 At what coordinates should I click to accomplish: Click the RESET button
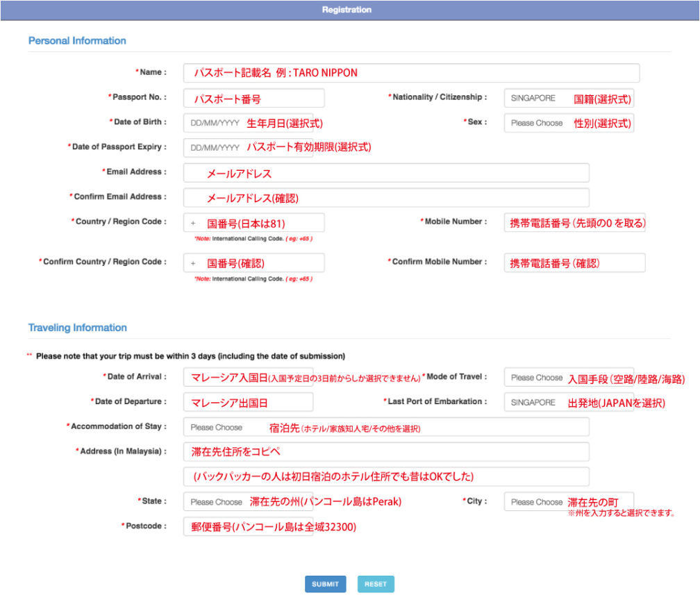click(x=375, y=584)
